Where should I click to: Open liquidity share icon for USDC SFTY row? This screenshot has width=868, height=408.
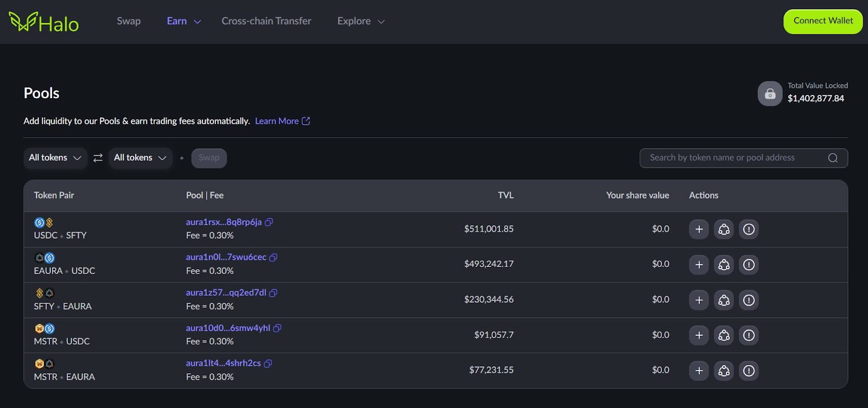click(x=724, y=229)
